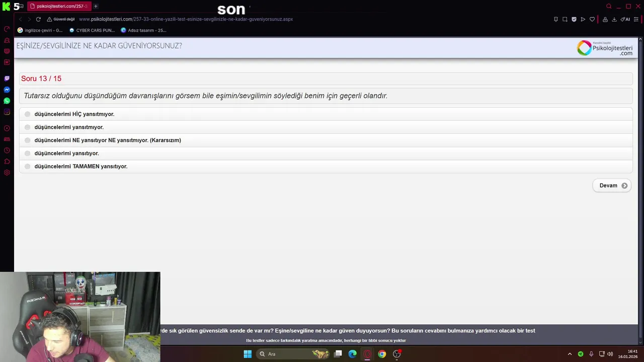Open the 'ingilizce çeviri' bookmark
Image resolution: width=644 pixels, height=362 pixels.
pos(40,30)
